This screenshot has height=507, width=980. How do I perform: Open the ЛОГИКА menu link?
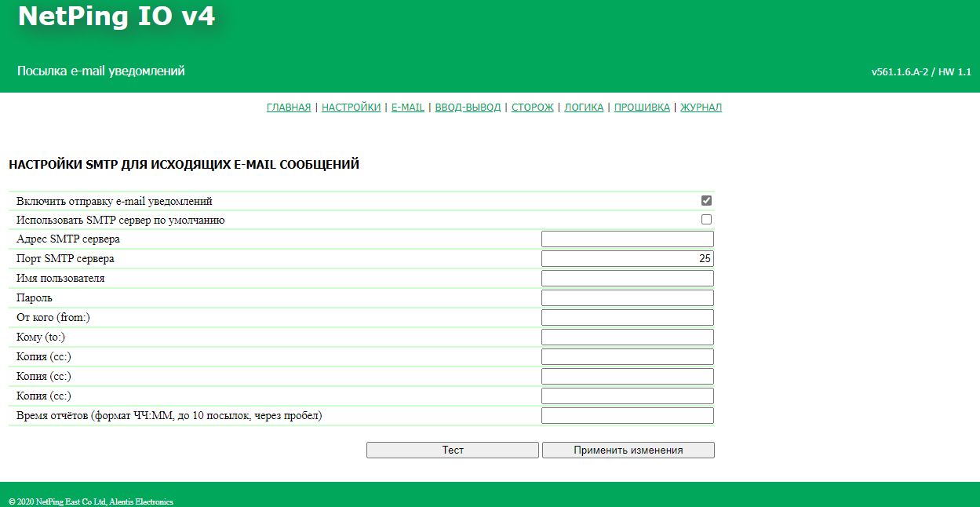click(584, 108)
